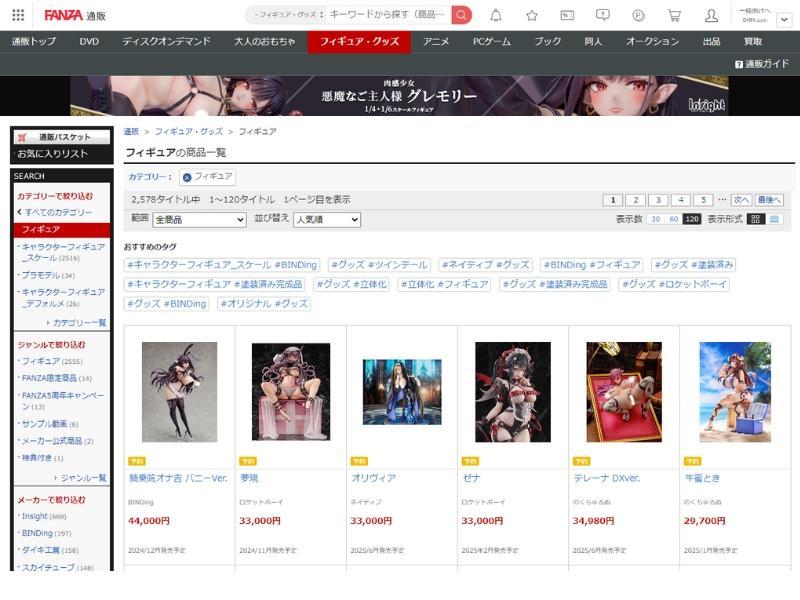This screenshot has width=800, height=600.
Task: Open ブック navigation tab
Action: pos(547,42)
